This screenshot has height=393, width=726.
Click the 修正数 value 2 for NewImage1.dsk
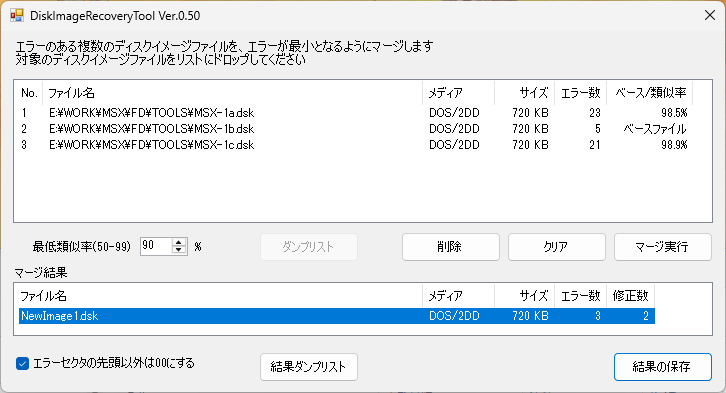pos(645,316)
